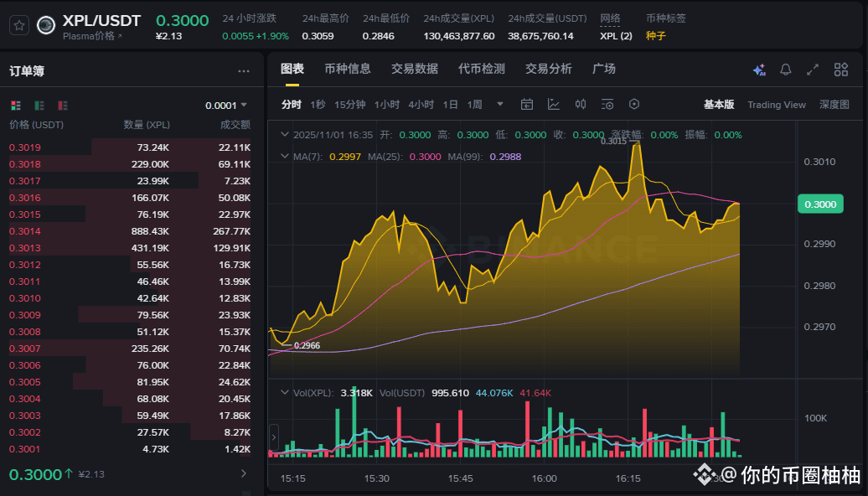Screen dimensions: 868x496
Task: Add XPL/USDT to favorites with the star
Action: 19,25
